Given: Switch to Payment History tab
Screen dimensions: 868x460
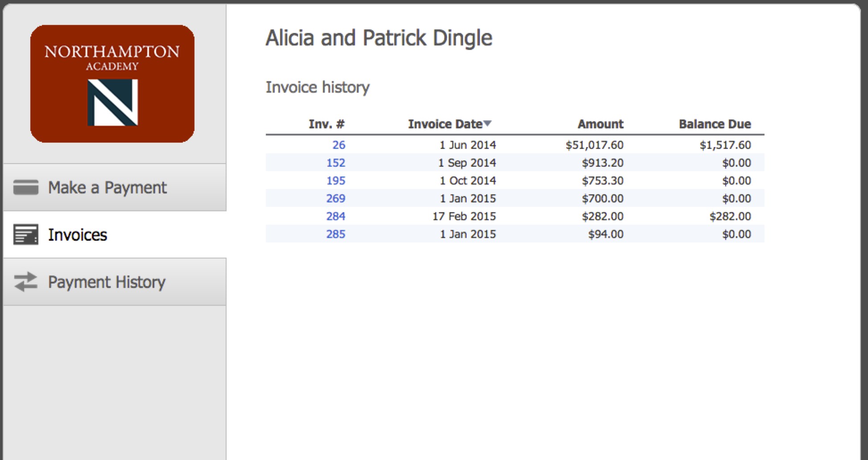Looking at the screenshot, I should point(107,282).
